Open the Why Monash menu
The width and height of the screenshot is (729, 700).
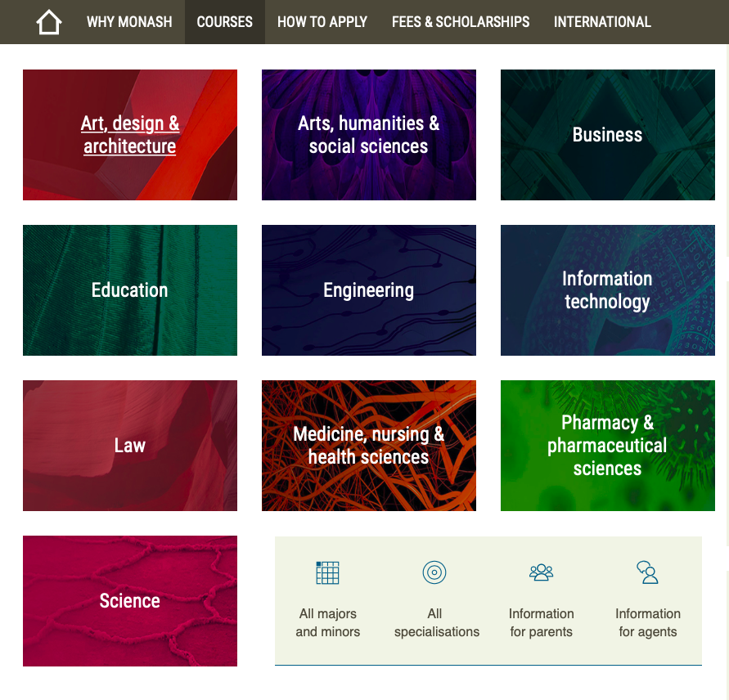pyautogui.click(x=129, y=22)
